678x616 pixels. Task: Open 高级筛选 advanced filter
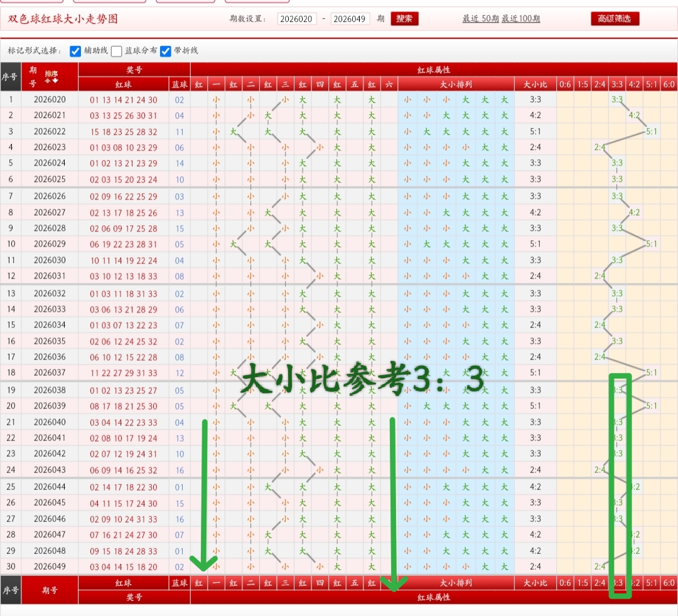coord(615,19)
